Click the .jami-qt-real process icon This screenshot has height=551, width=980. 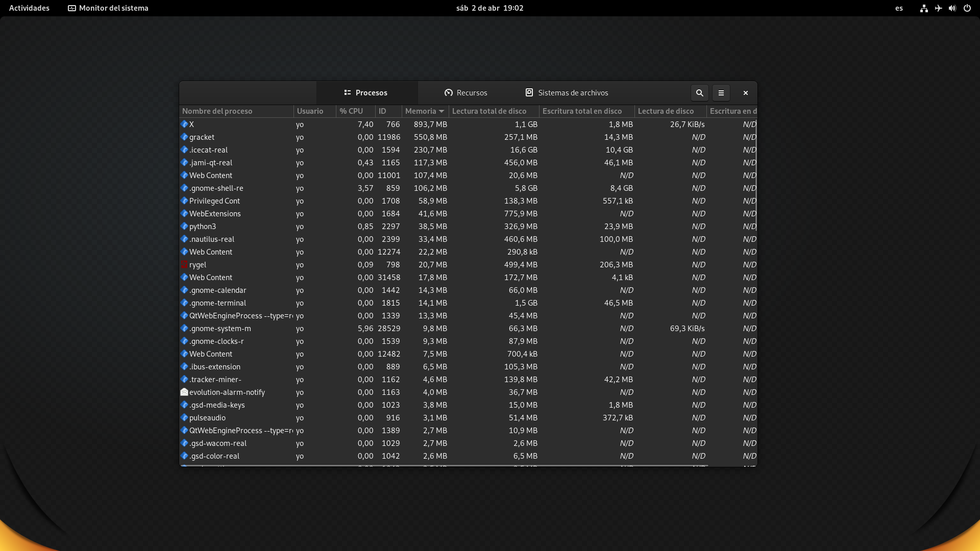click(184, 162)
